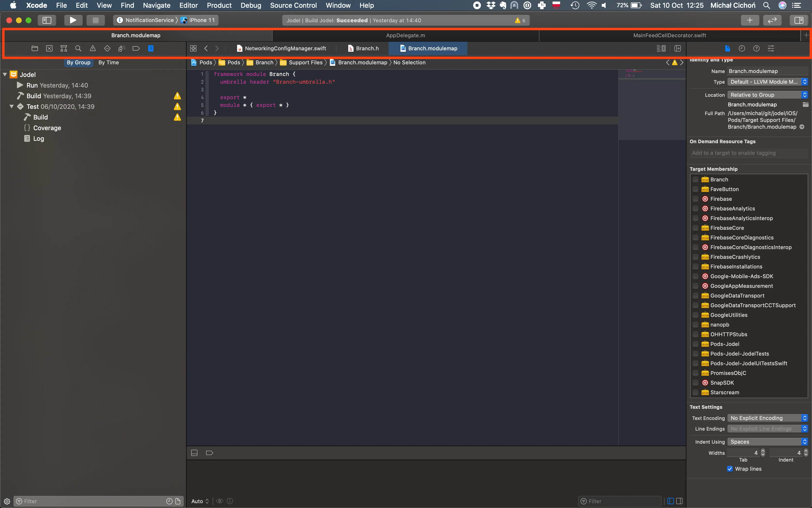Show the Quick Help inspector
Image resolution: width=812 pixels, height=508 pixels.
click(x=756, y=48)
